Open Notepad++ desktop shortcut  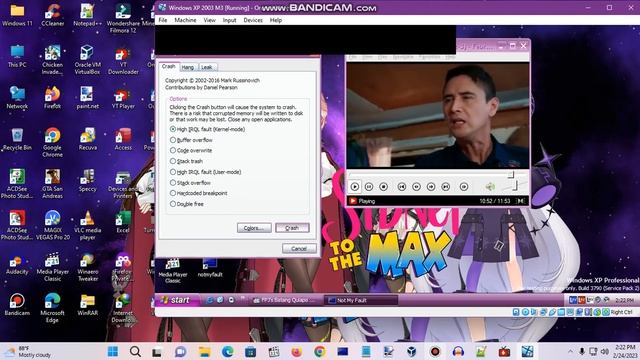87,15
